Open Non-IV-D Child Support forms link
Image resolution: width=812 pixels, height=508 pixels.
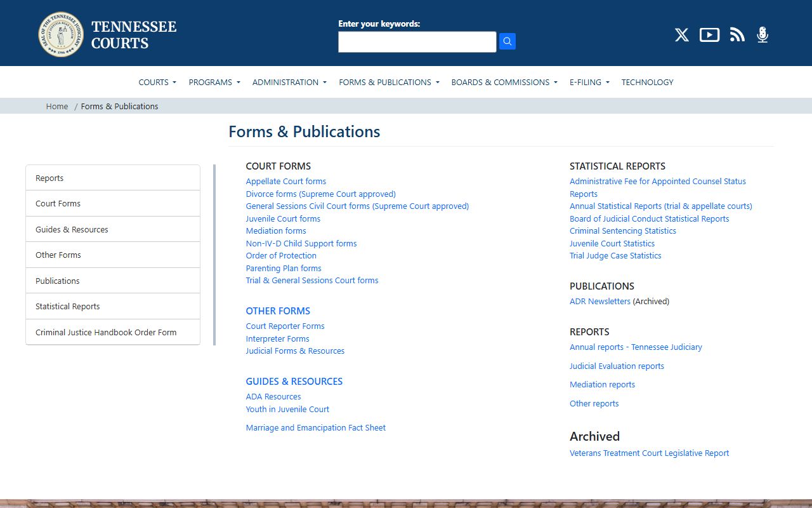(301, 243)
